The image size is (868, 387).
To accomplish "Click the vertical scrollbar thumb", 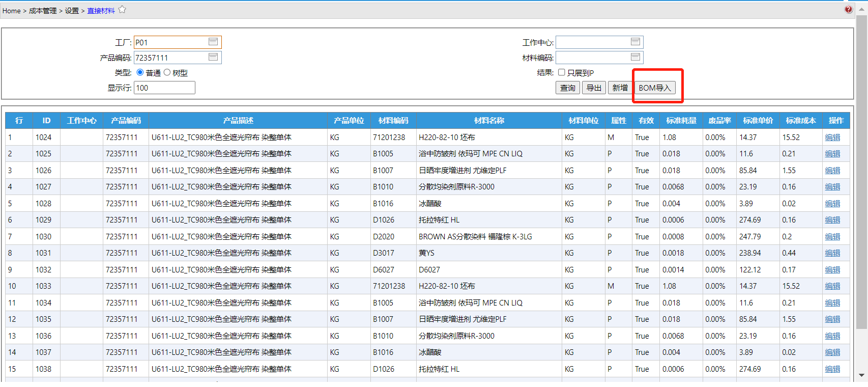I will click(x=861, y=172).
